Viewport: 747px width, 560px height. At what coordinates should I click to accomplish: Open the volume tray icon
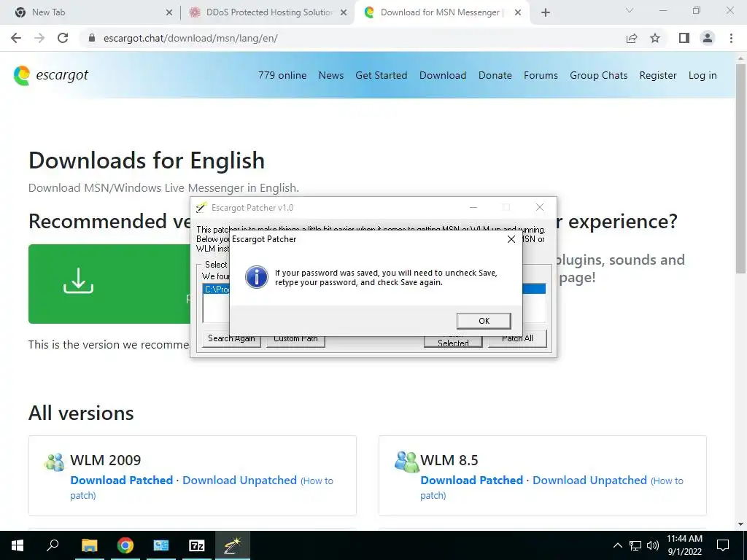click(653, 545)
